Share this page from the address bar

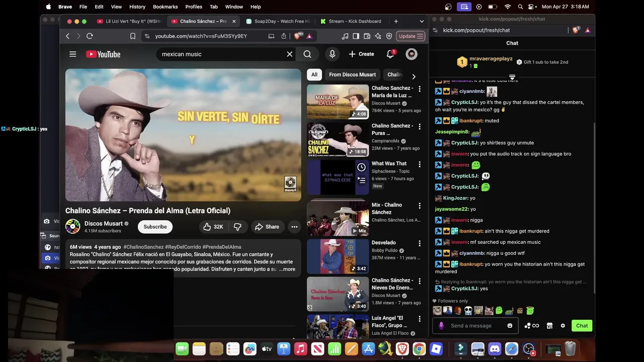click(x=284, y=36)
